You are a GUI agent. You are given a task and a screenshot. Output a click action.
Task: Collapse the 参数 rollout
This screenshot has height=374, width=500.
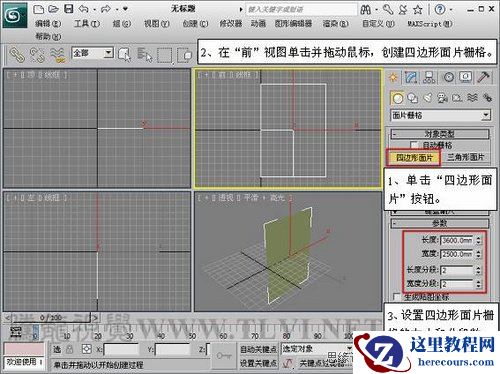[x=440, y=223]
